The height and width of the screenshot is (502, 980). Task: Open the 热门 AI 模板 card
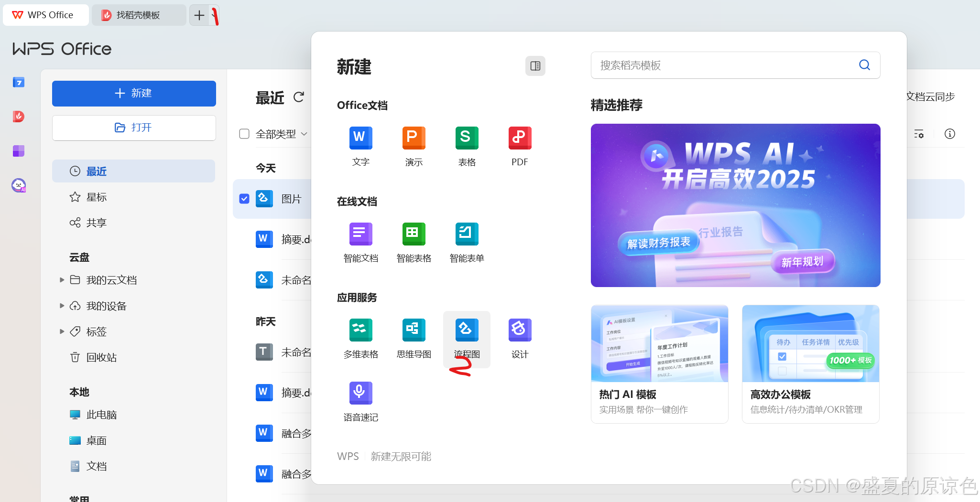point(660,364)
